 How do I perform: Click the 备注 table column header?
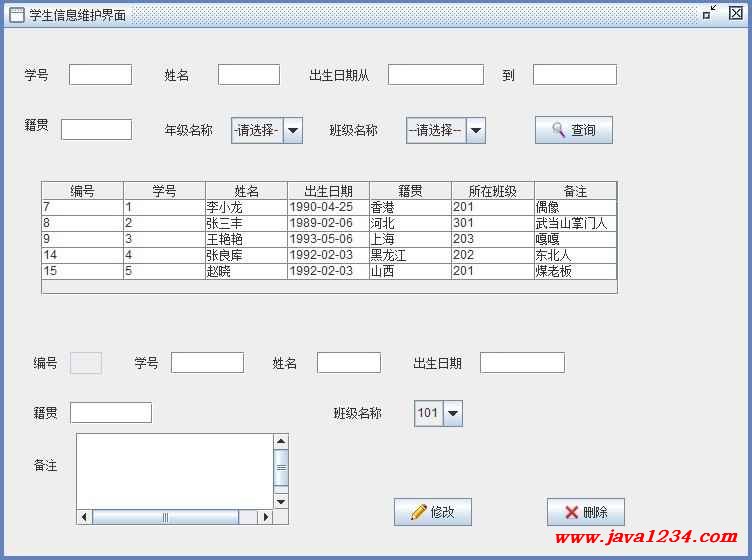tap(576, 191)
